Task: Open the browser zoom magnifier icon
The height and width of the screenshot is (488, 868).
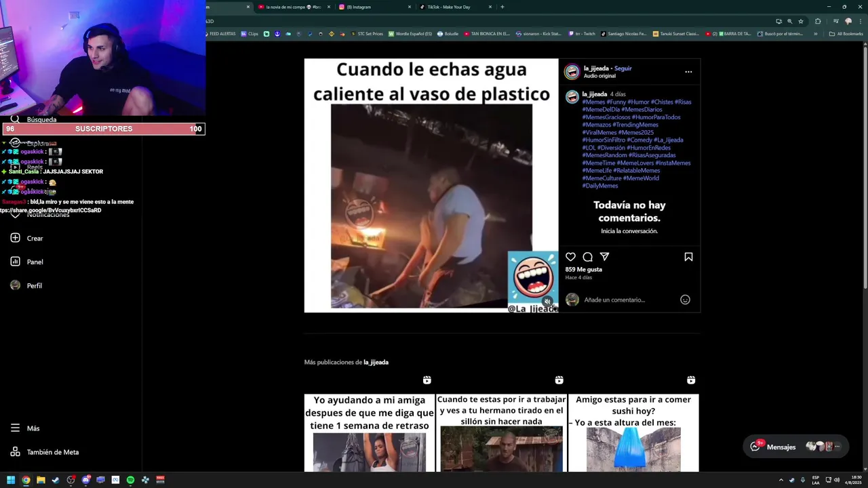Action: (x=789, y=21)
